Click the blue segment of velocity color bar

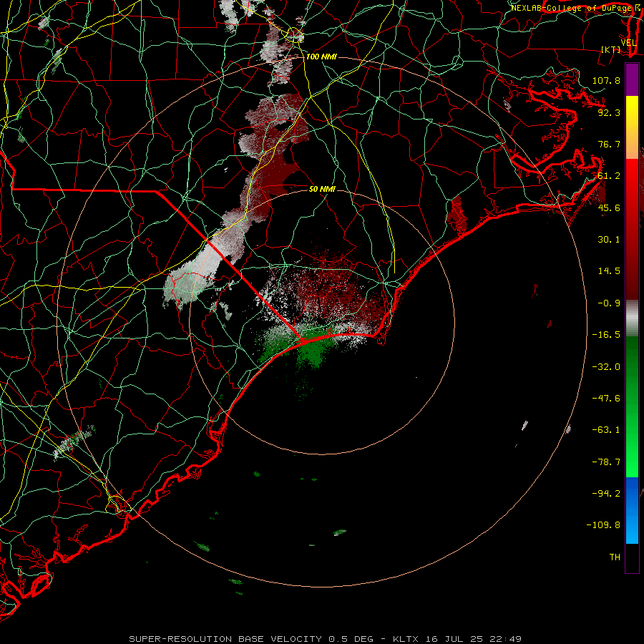tap(632, 510)
